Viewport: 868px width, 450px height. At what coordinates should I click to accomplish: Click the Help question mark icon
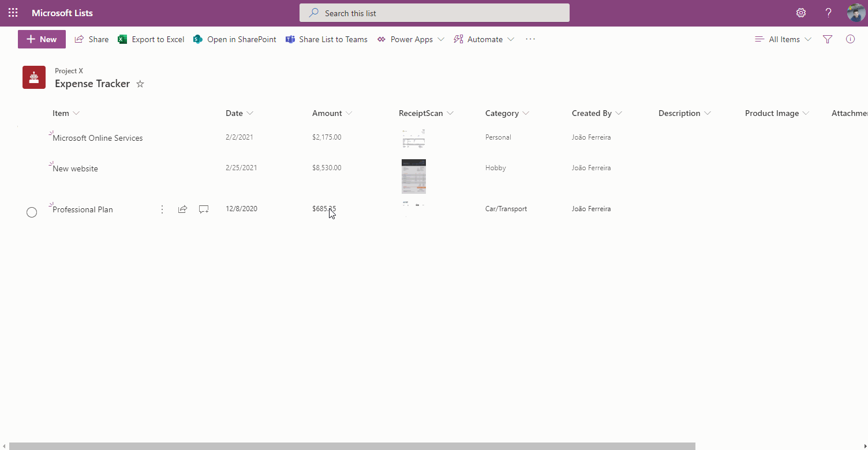coord(828,13)
